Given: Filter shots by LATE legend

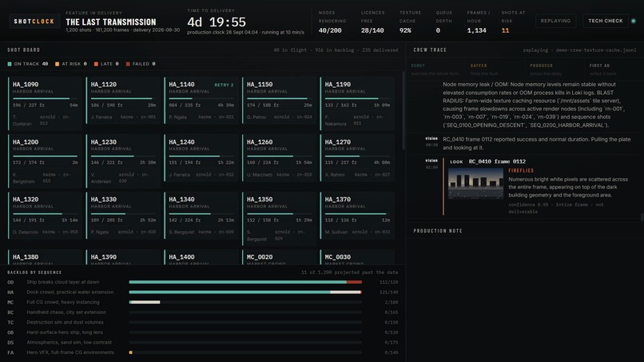Looking at the screenshot, I should pyautogui.click(x=106, y=64).
